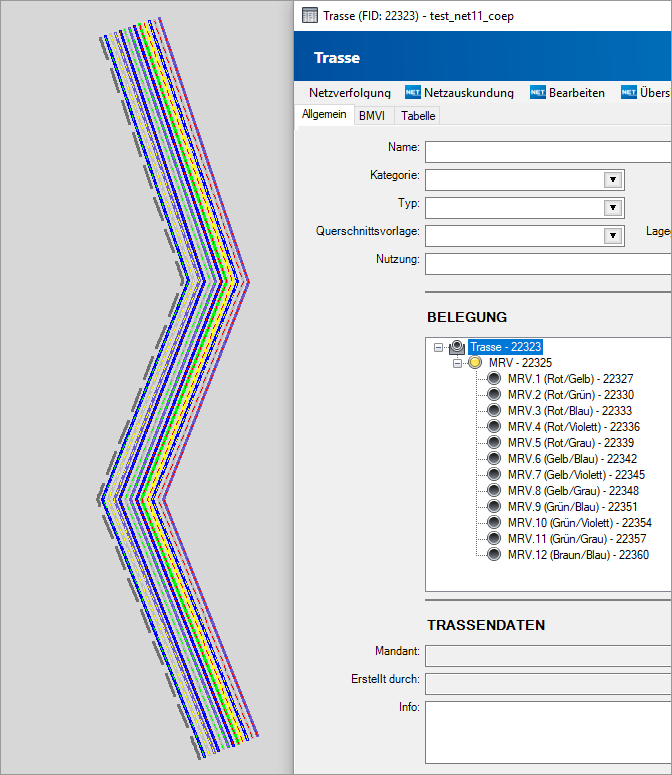
Task: Select MRV.4 (Rot/Violett) - 22336
Action: [574, 427]
